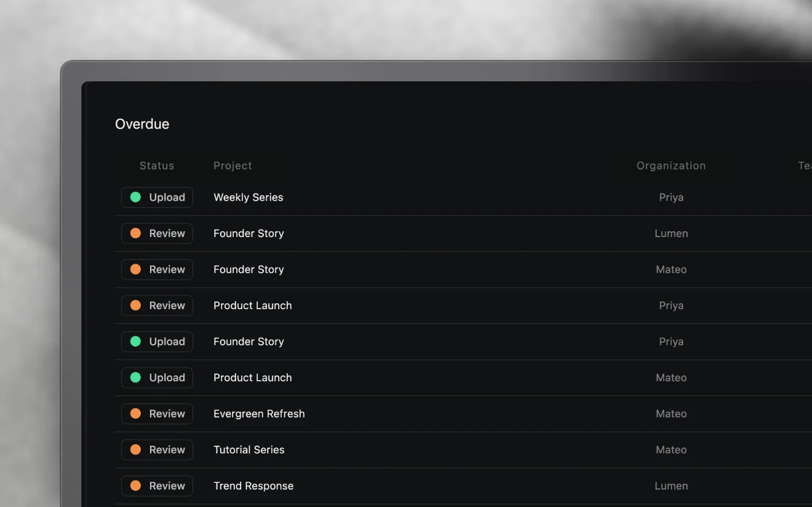Click the green status dot for Priya's Founder Story

(x=136, y=341)
